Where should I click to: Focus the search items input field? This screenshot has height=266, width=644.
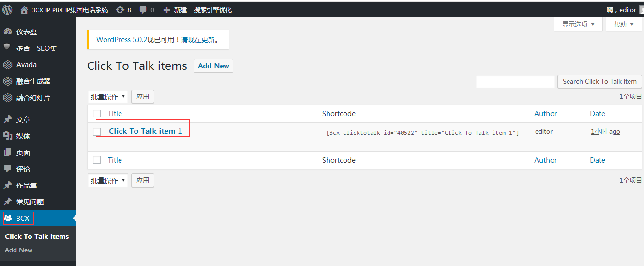(515, 81)
